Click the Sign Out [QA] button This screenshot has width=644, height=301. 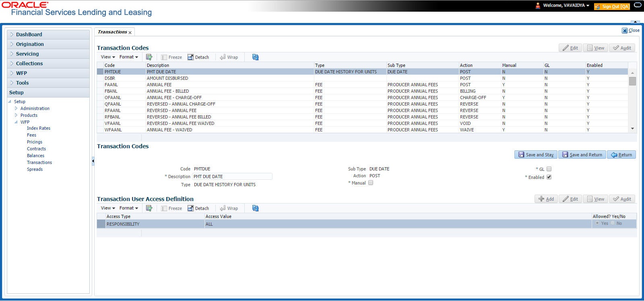pos(612,6)
